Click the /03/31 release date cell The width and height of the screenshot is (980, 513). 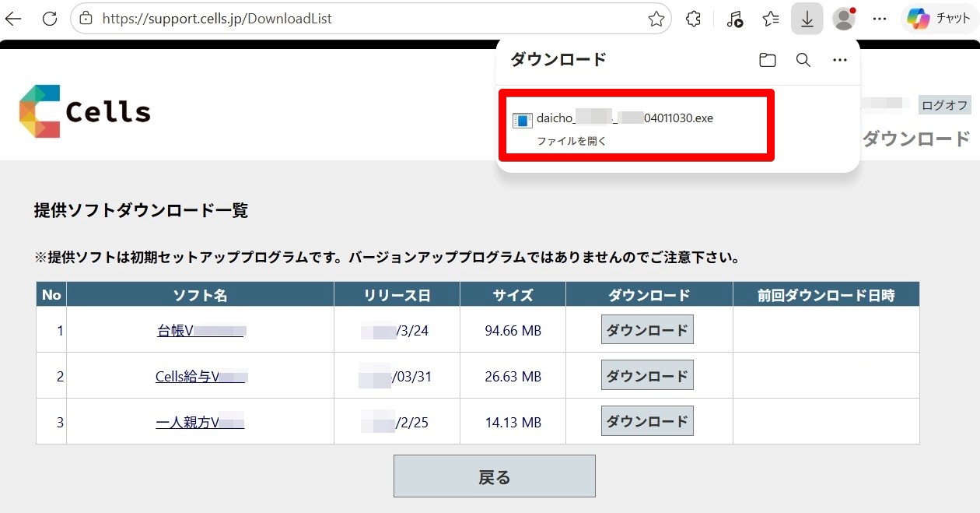click(x=397, y=376)
